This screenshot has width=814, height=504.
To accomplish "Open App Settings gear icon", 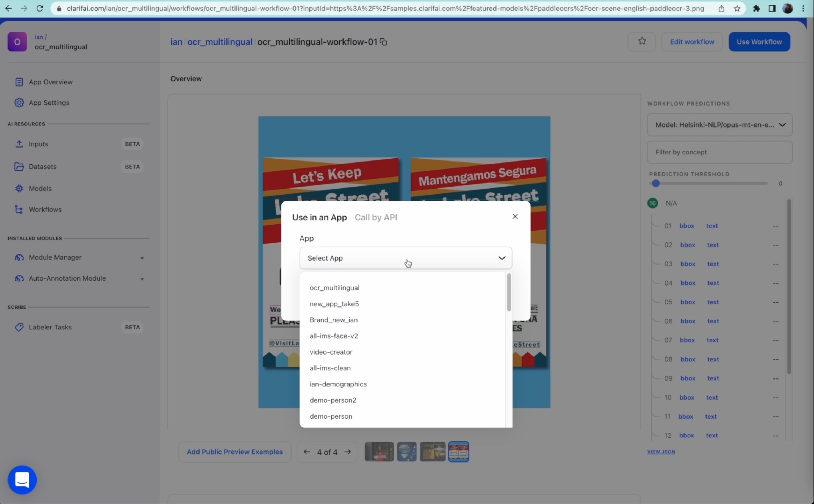I will point(19,103).
